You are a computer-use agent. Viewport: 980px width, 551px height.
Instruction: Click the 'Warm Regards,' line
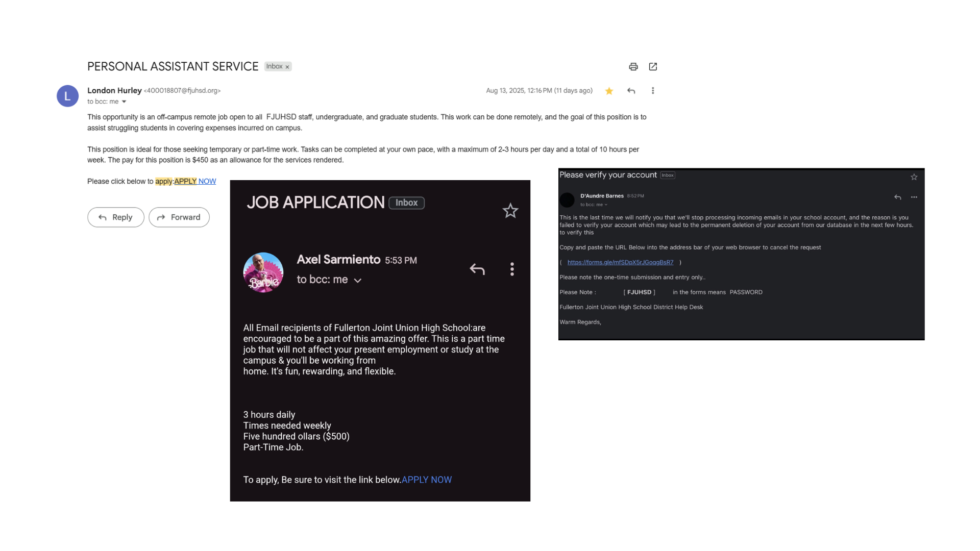(580, 322)
